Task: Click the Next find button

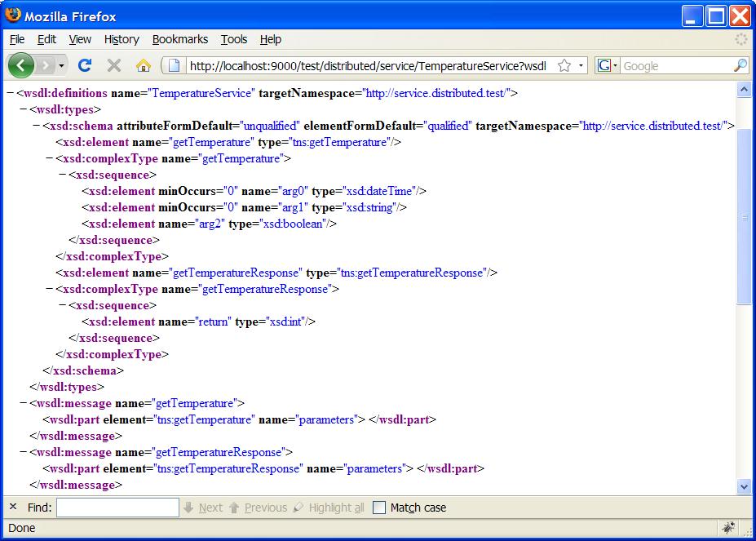Action: (203, 508)
